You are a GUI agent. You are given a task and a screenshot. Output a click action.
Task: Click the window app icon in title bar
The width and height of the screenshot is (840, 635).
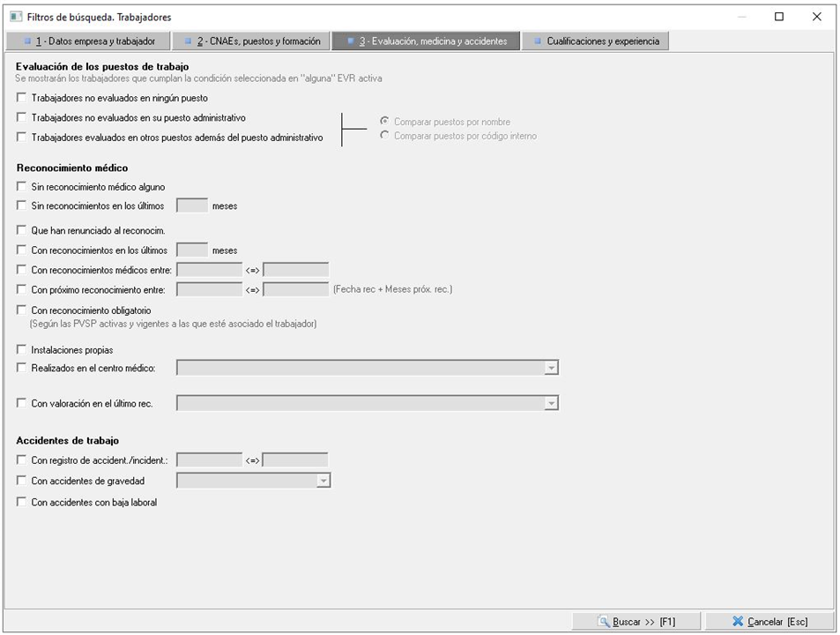[16, 17]
